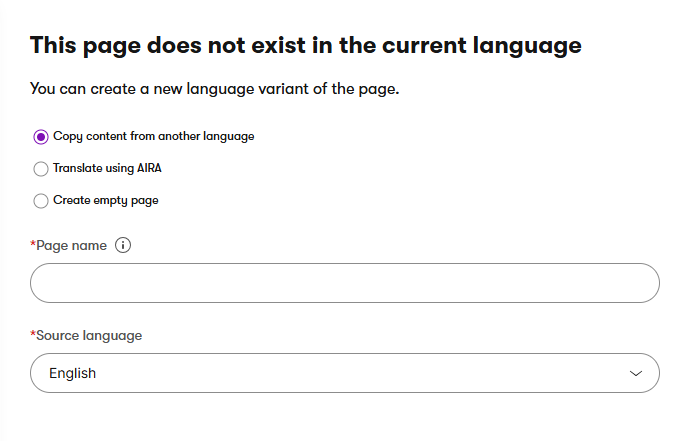Click the 'Copy content from another language' label text
693x441 pixels.
point(153,136)
